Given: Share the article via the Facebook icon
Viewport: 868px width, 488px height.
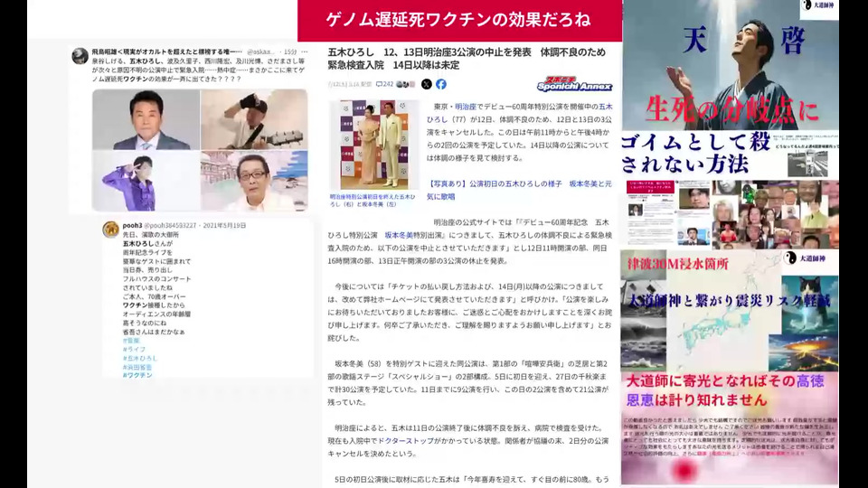Looking at the screenshot, I should click(x=441, y=84).
